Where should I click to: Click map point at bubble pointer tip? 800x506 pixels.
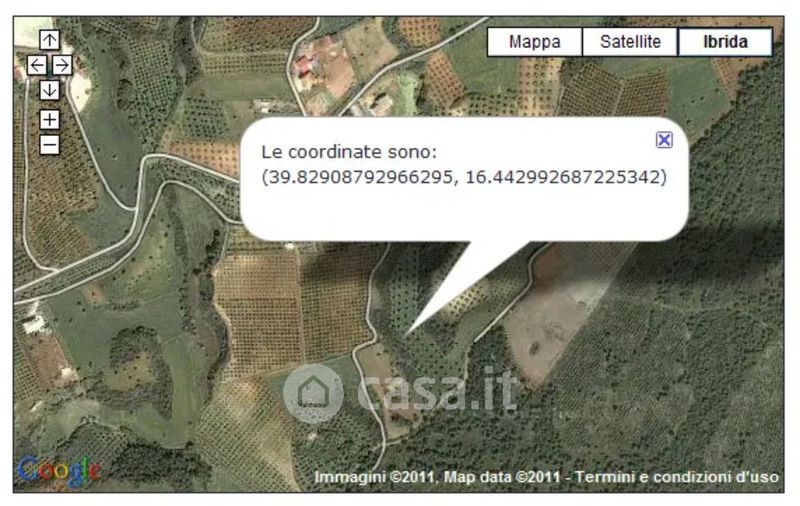(406, 335)
